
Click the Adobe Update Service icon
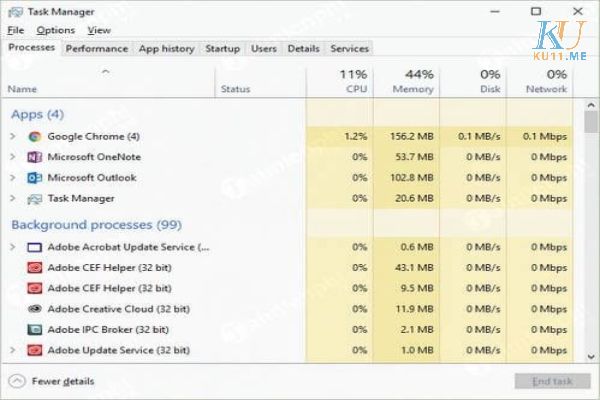click(x=34, y=350)
